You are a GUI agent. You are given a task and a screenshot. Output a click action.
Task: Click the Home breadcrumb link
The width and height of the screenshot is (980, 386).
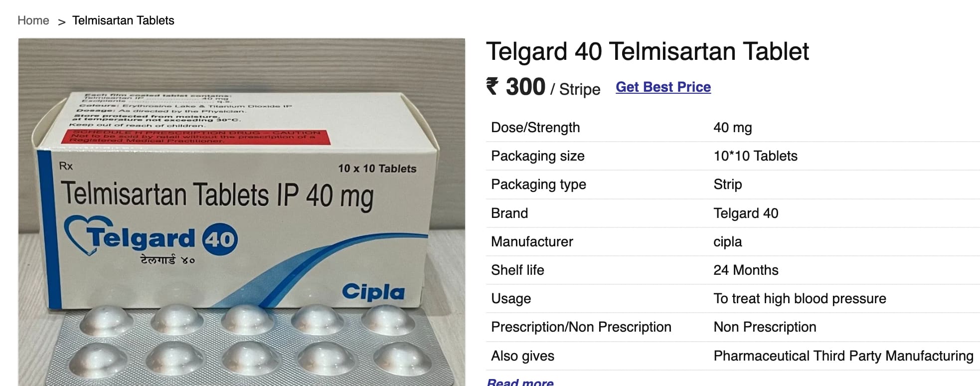pyautogui.click(x=33, y=20)
